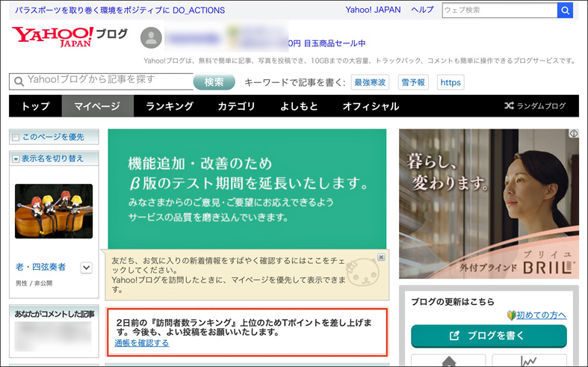
Task: Open the 初めての方へ link
Action: [x=541, y=315]
